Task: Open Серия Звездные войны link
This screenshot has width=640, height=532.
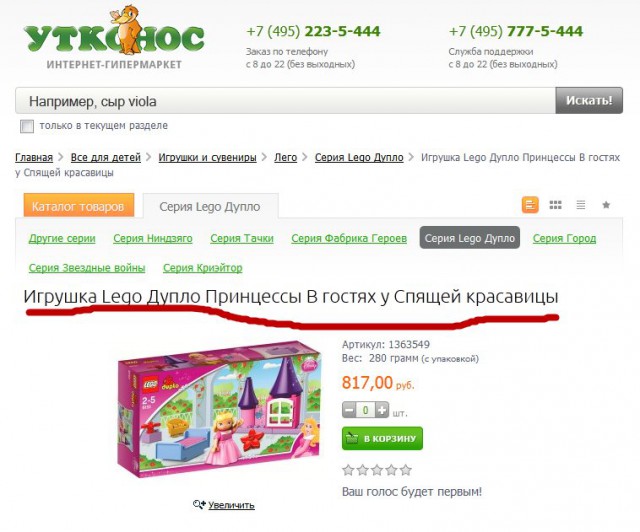Action: (x=87, y=268)
